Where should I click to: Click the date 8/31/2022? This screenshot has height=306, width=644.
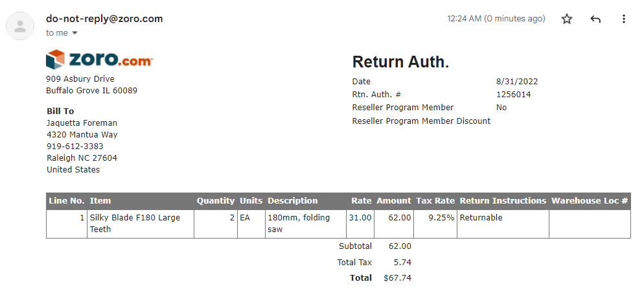click(x=517, y=81)
